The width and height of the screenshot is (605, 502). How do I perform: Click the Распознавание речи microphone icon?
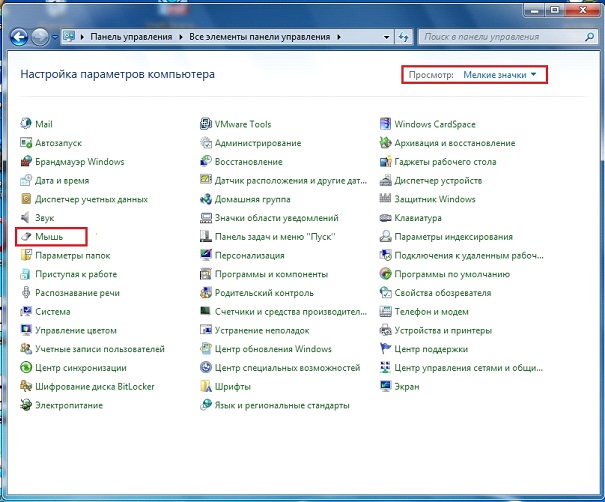(26, 292)
